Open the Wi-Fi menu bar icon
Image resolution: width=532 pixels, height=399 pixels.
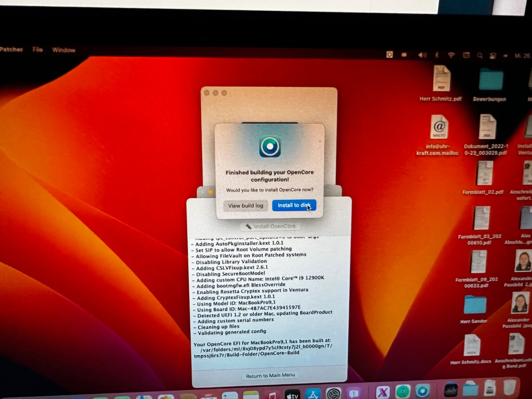tap(451, 55)
